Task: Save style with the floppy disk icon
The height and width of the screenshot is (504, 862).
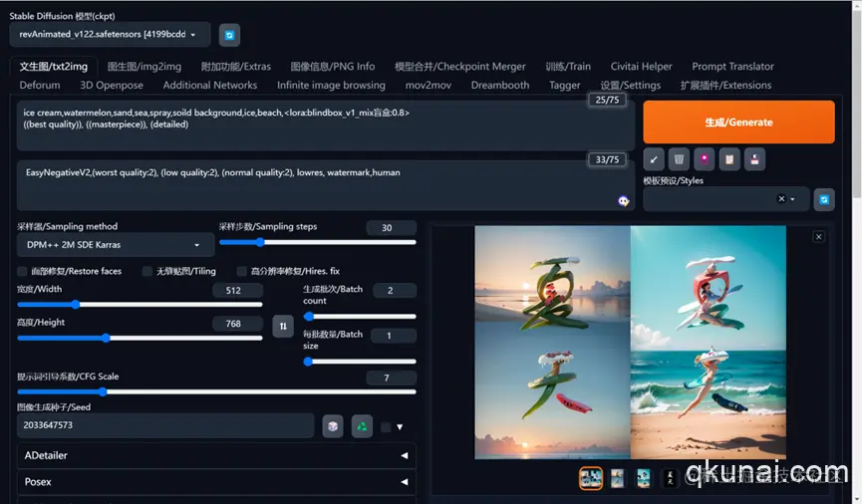Action: click(x=754, y=159)
